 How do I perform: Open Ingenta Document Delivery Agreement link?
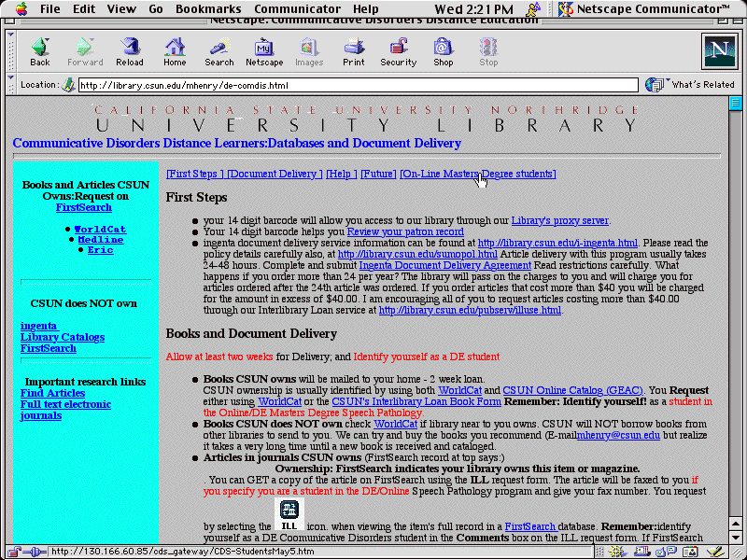pyautogui.click(x=445, y=265)
